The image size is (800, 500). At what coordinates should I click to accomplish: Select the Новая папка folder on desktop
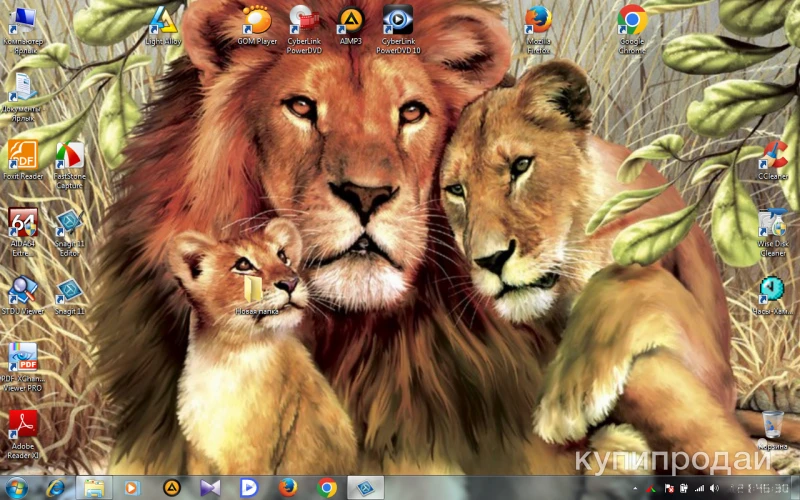coord(254,290)
